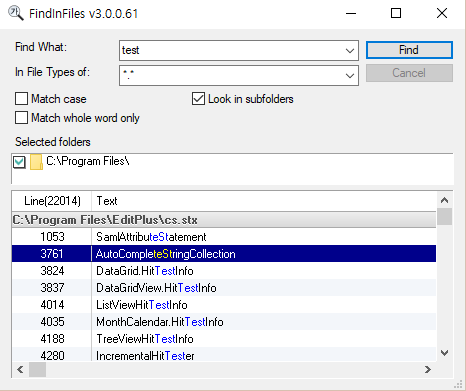This screenshot has width=466, height=391.
Task: Open the In File Types of dropdown
Action: tap(350, 76)
